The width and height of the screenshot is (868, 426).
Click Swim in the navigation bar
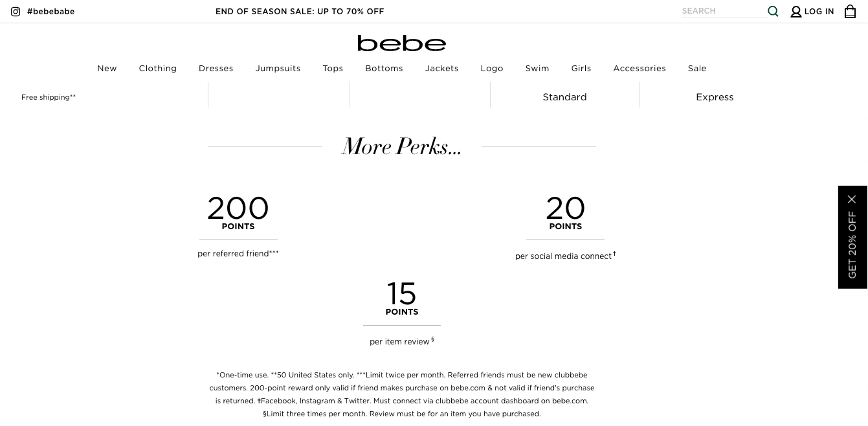(x=537, y=68)
